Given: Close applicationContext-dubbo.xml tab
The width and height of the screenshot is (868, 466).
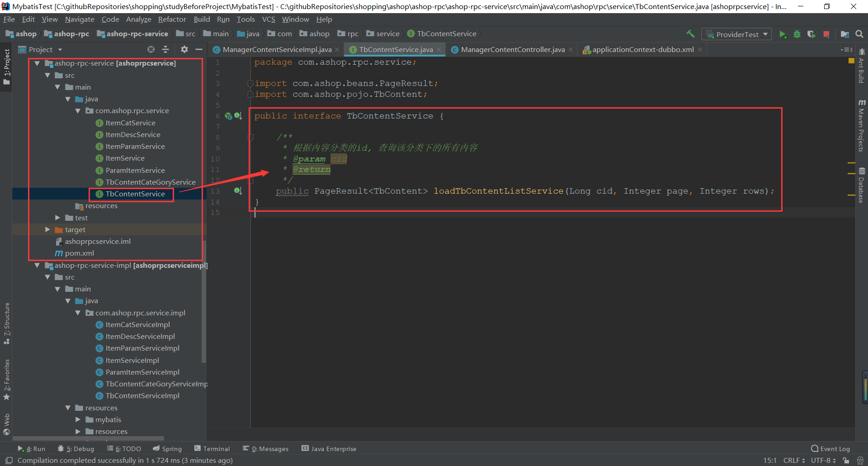Looking at the screenshot, I should [700, 50].
